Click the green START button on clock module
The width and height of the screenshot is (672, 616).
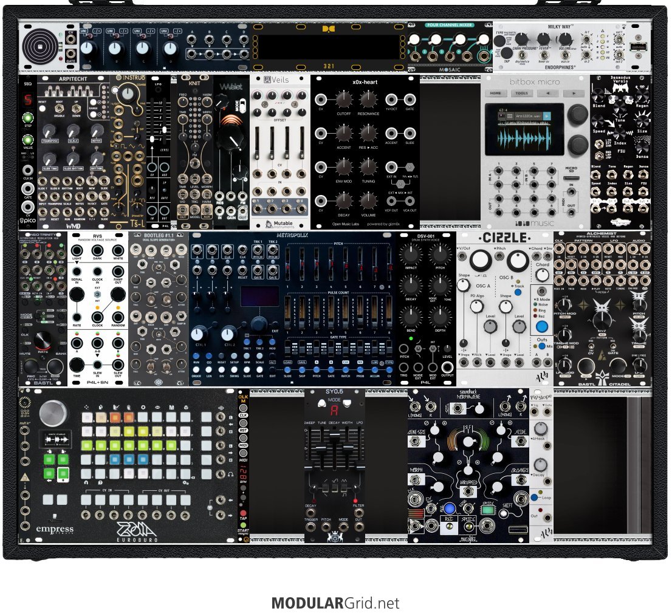pyautogui.click(x=243, y=525)
